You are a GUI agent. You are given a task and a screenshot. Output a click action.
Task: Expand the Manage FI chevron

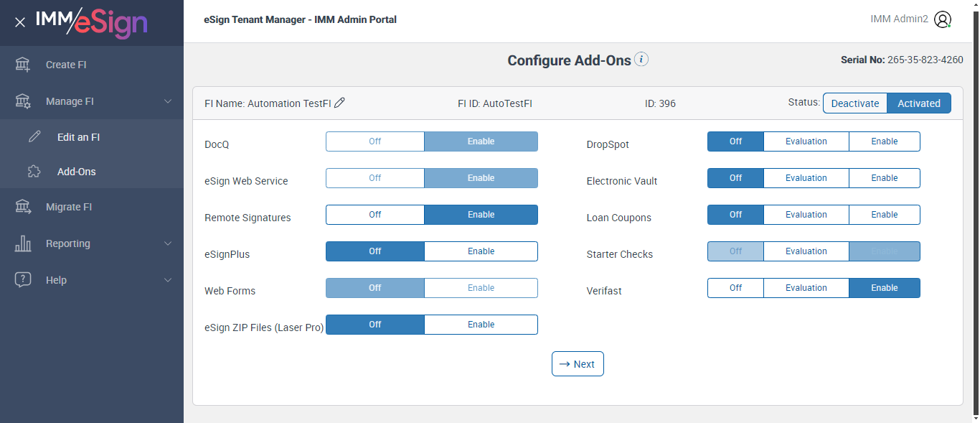point(168,101)
